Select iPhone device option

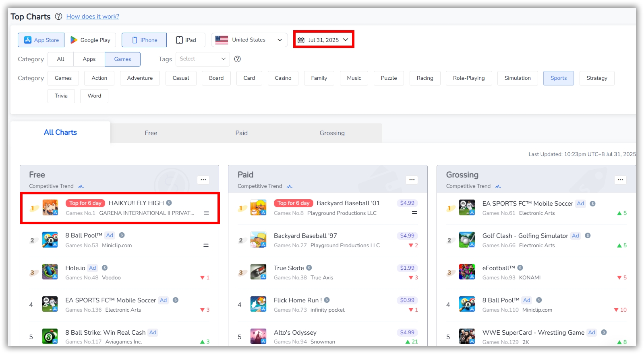tap(144, 40)
